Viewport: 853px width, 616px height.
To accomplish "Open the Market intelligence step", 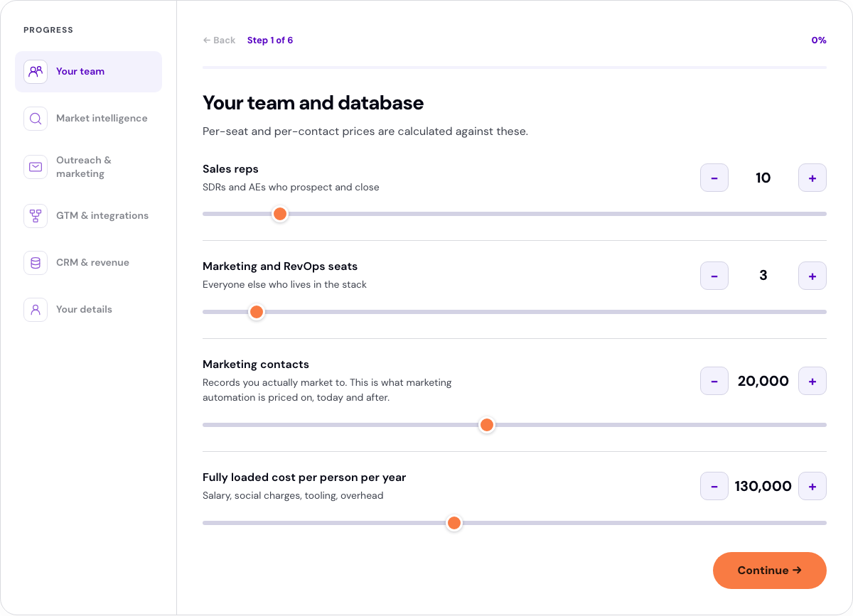I will click(88, 119).
